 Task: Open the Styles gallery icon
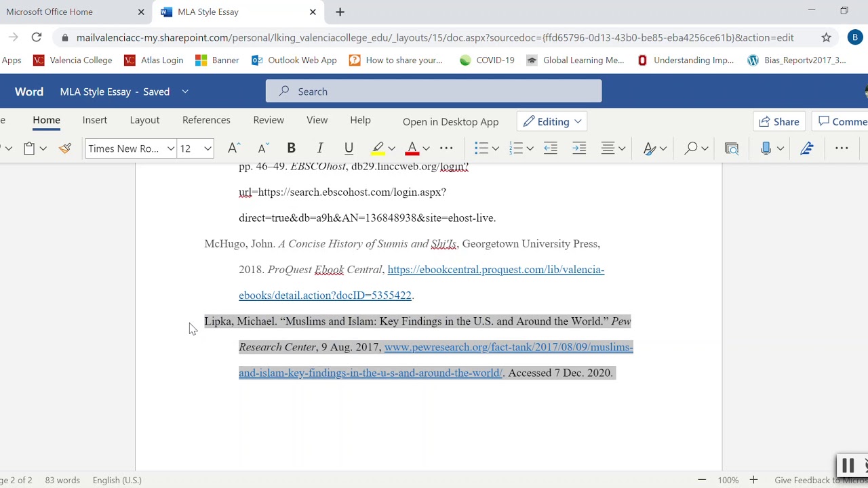[x=650, y=148]
